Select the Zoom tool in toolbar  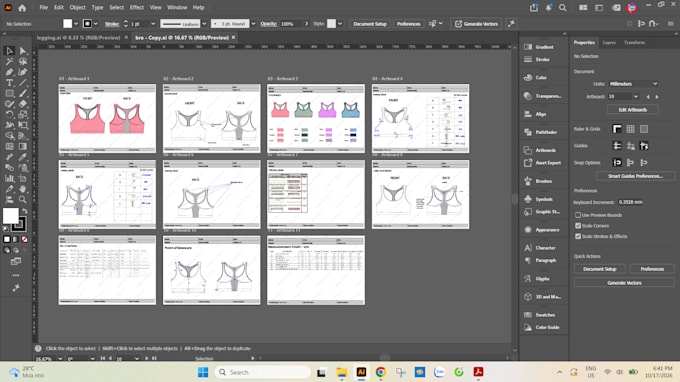click(23, 199)
